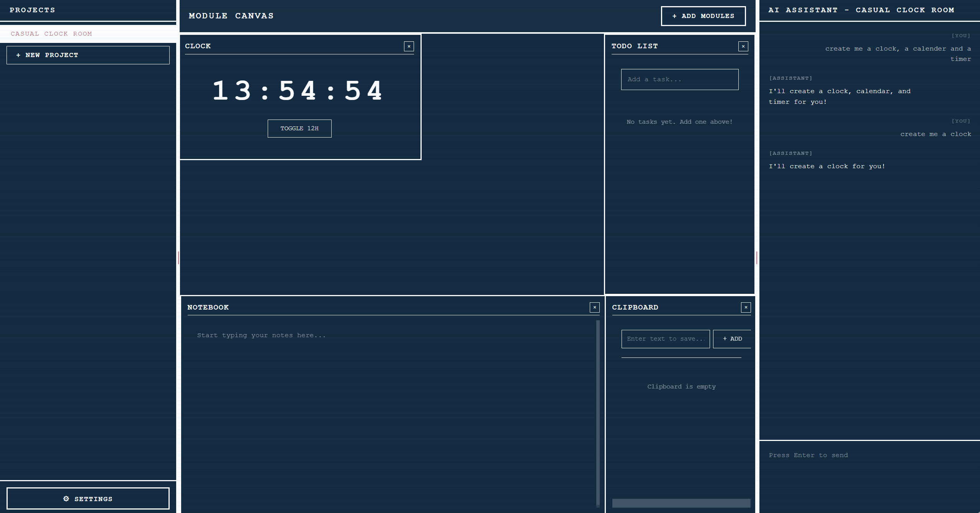Click the Clipboard horizontal scrollbar
The width and height of the screenshot is (980, 513).
(681, 503)
